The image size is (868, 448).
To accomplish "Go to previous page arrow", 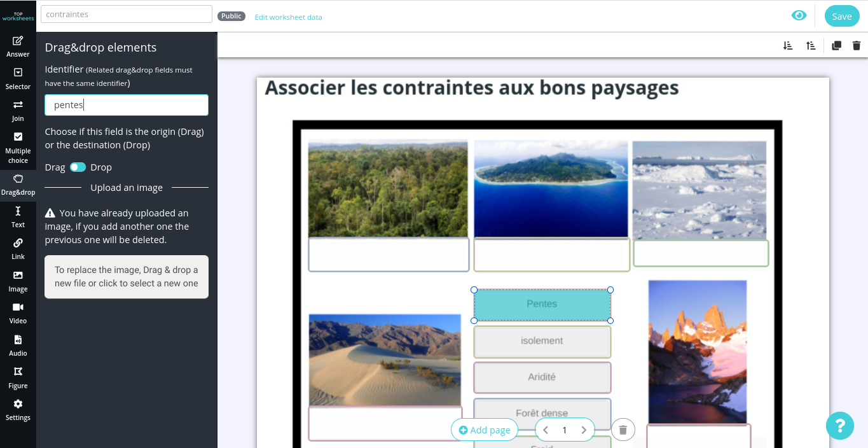I will pyautogui.click(x=546, y=430).
